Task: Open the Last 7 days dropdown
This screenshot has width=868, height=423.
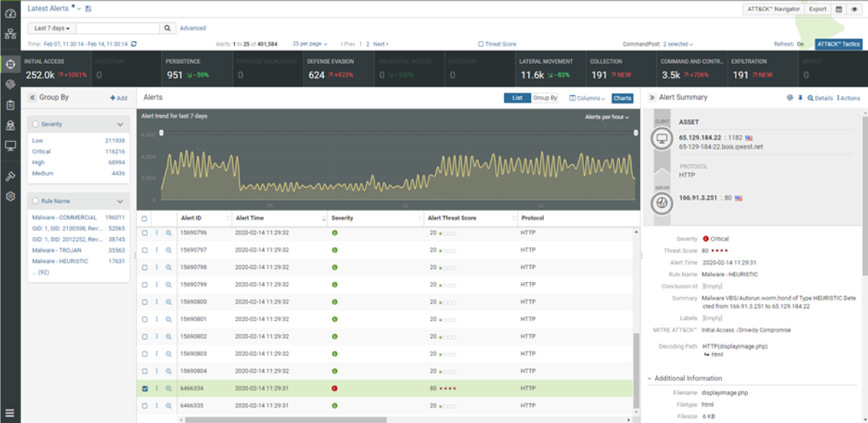Action: click(x=51, y=28)
